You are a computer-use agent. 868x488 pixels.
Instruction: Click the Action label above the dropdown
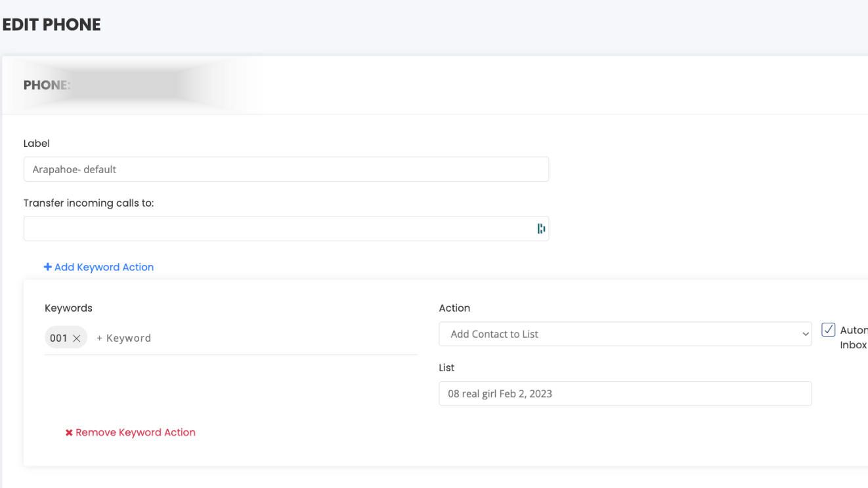pos(454,308)
